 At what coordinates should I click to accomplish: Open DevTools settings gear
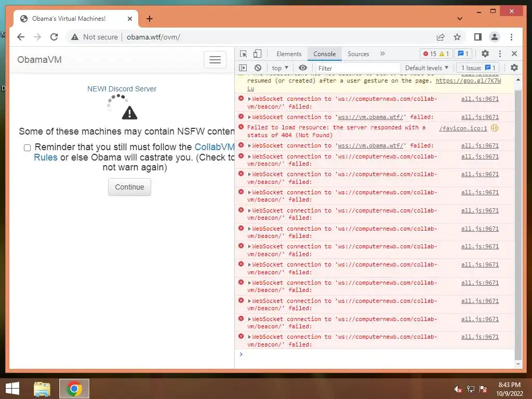coord(485,54)
